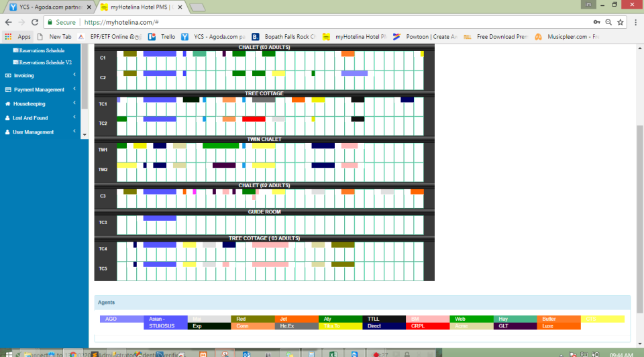Image resolution: width=644 pixels, height=357 pixels.
Task: Select the olive booking bar in TC4 row
Action: 343,245
